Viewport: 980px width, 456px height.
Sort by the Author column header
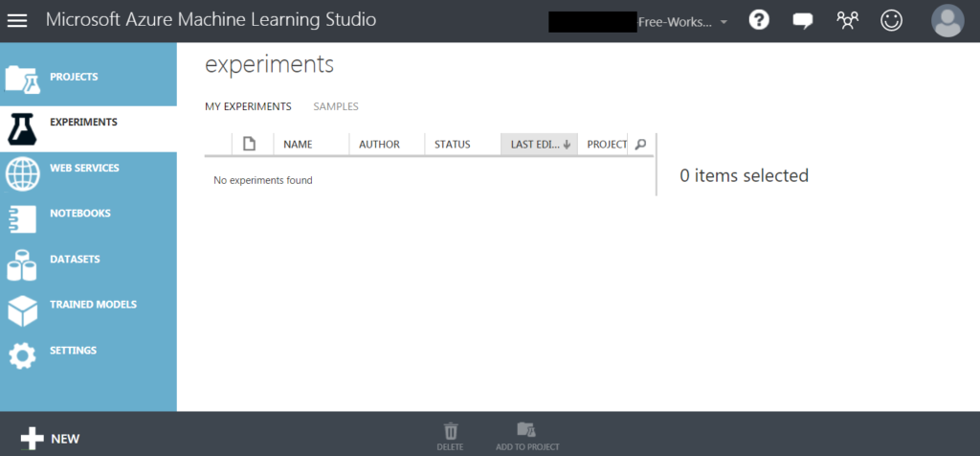point(387,144)
